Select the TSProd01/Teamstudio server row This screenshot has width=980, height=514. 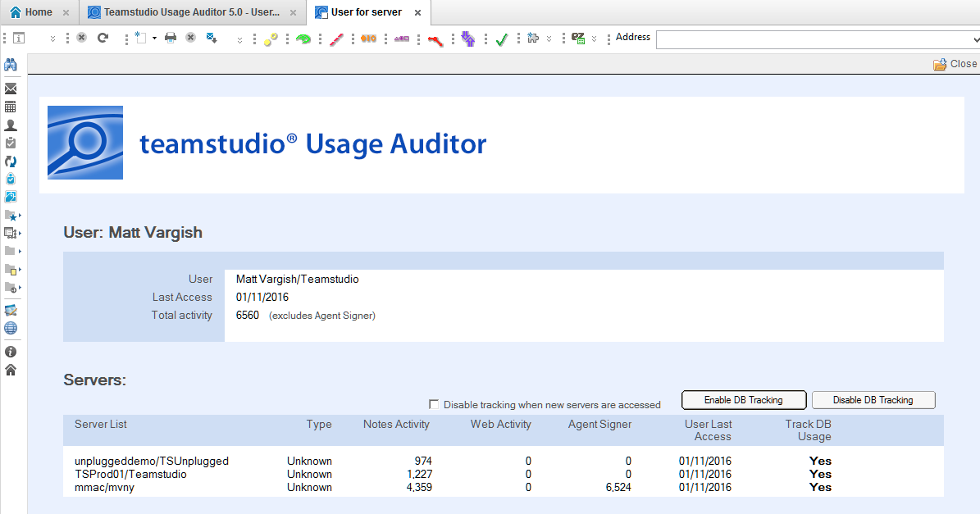(504, 474)
